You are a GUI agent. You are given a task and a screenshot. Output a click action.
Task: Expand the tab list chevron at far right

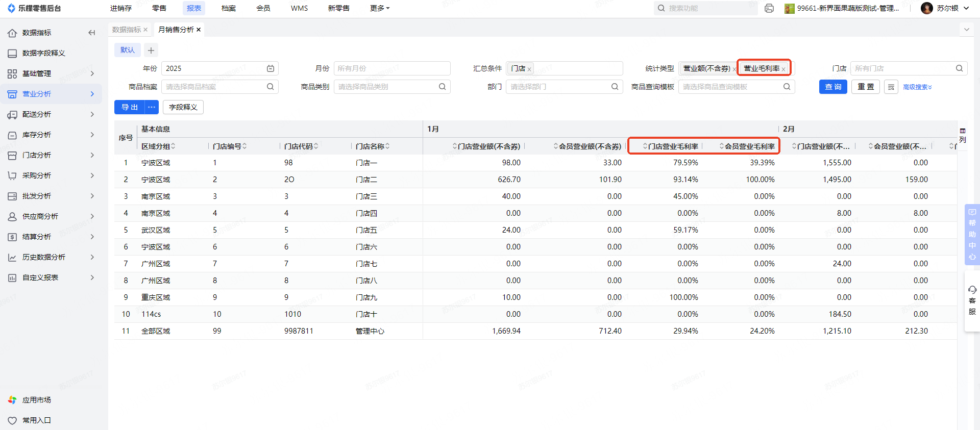point(966,30)
